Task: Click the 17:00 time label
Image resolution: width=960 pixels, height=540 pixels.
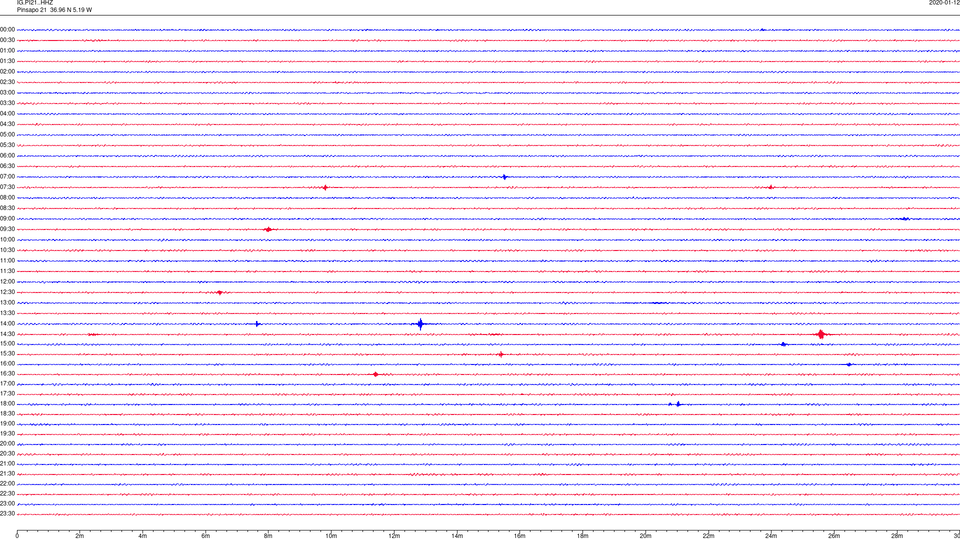Action: tap(8, 383)
